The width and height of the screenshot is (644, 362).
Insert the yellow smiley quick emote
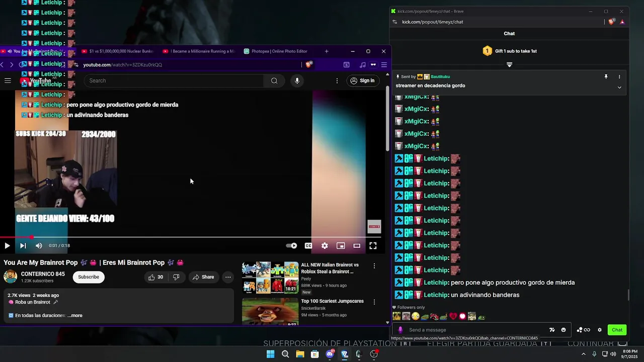coord(415,316)
